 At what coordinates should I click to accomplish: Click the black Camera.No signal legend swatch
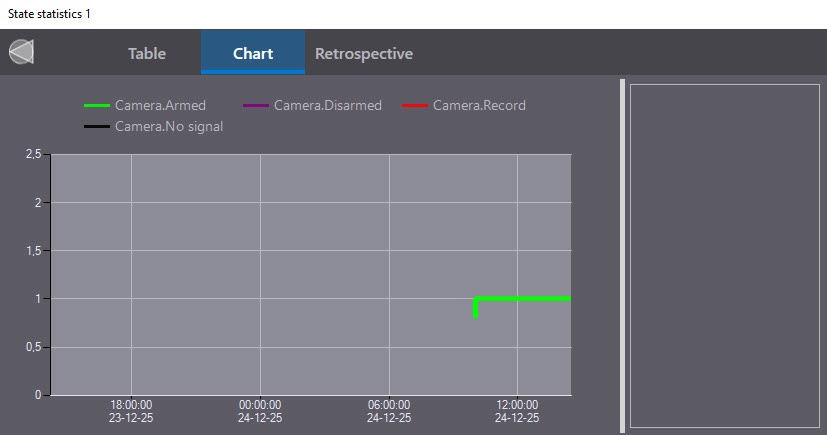(x=97, y=127)
